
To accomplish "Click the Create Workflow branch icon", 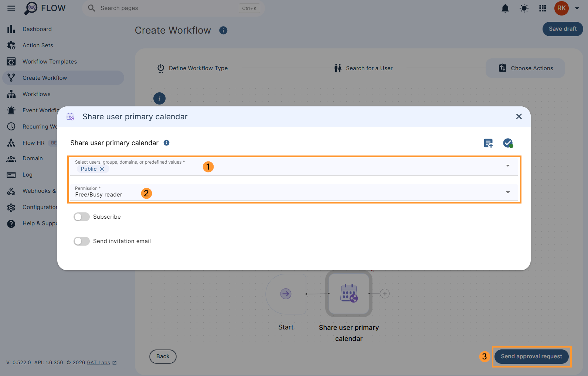I will click(x=11, y=78).
